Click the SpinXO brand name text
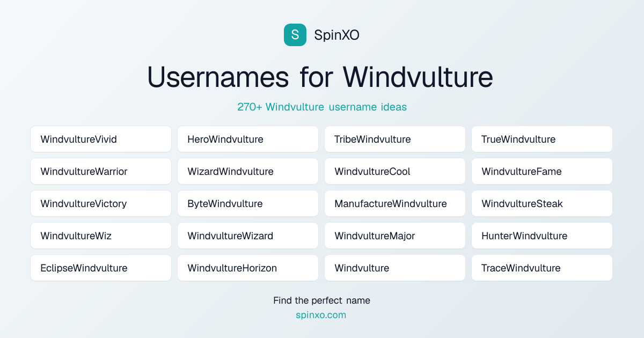644x338 pixels. (336, 35)
